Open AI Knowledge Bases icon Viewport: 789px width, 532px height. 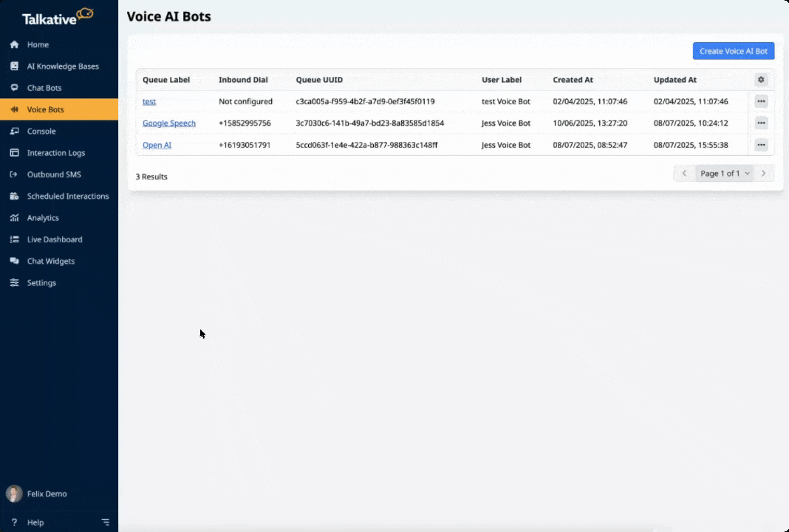[x=14, y=66]
